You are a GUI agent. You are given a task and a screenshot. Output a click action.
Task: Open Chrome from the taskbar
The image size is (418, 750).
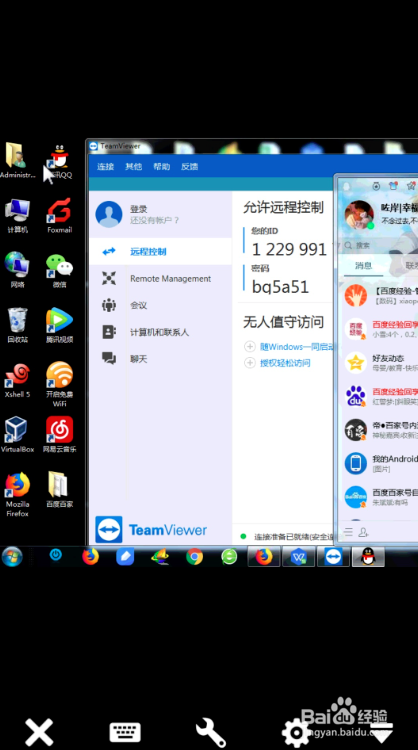(x=194, y=557)
